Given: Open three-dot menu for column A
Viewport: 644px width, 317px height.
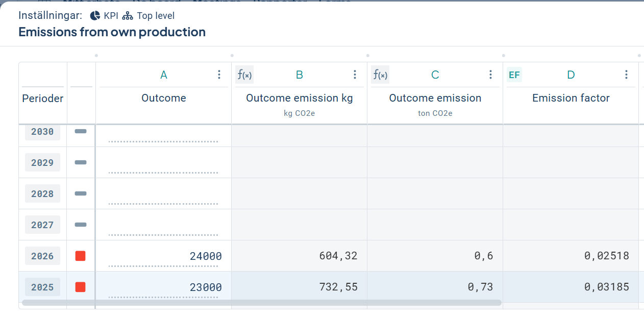Looking at the screenshot, I should pyautogui.click(x=219, y=75).
